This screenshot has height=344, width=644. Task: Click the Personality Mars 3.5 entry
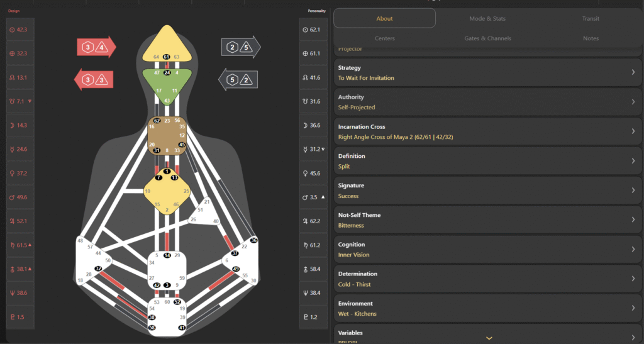coord(311,197)
